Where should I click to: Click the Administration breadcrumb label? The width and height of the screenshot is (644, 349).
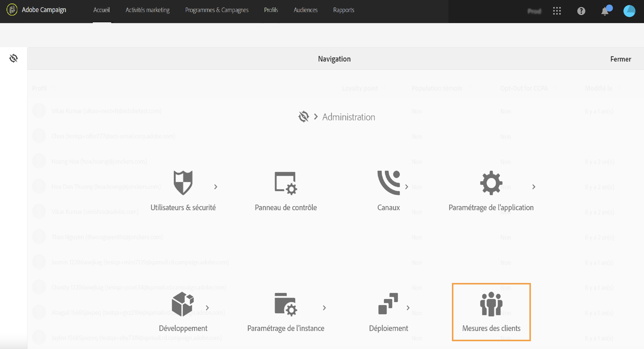[x=349, y=117]
